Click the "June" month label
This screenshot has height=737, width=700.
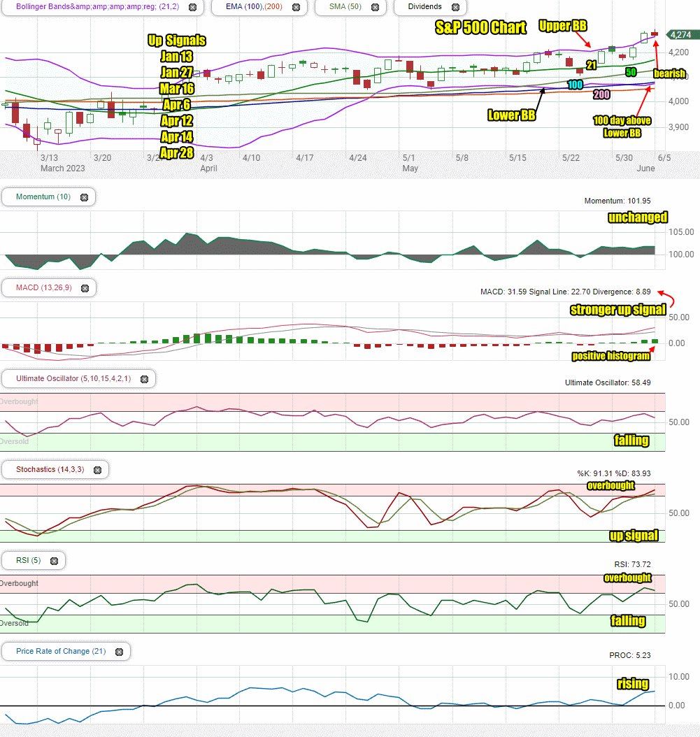[645, 169]
